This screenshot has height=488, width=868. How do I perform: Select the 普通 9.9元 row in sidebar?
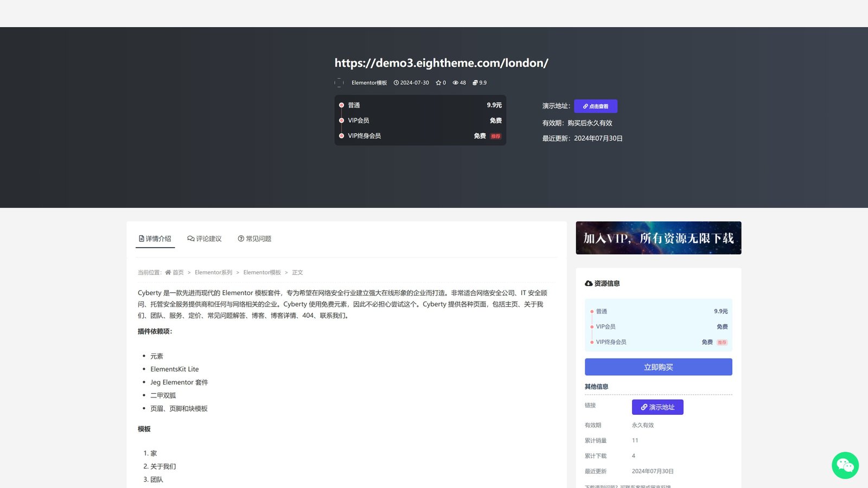pyautogui.click(x=658, y=311)
